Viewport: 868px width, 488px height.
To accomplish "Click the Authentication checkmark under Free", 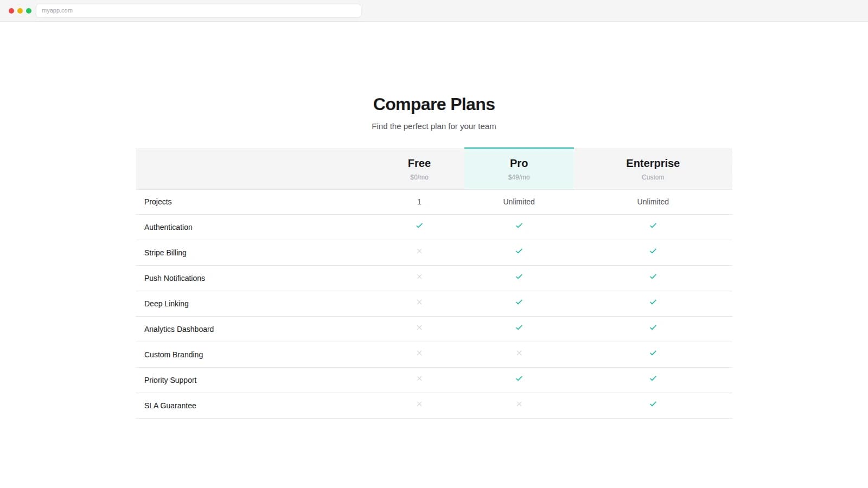I will (419, 226).
